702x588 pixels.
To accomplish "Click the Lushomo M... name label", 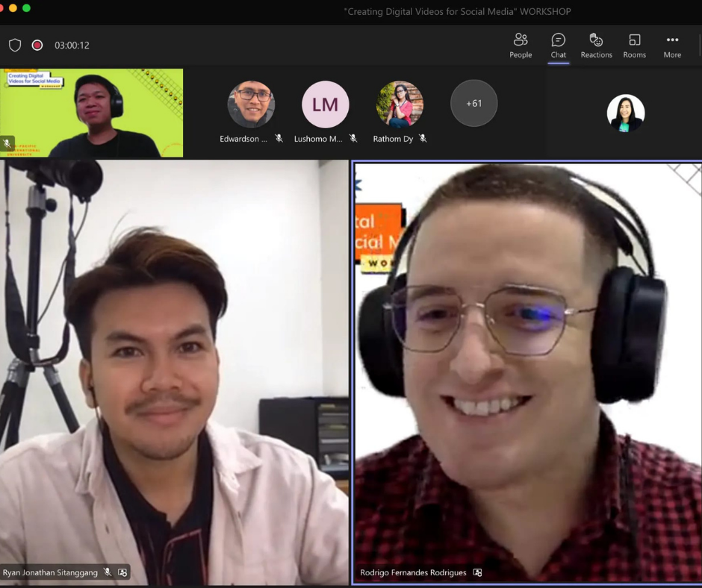I will click(318, 139).
